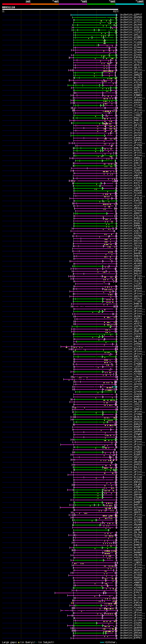The height and width of the screenshot is (644, 146).
Task: Select the UniRef100_Q62HK1 label
Action: (x=131, y=316)
